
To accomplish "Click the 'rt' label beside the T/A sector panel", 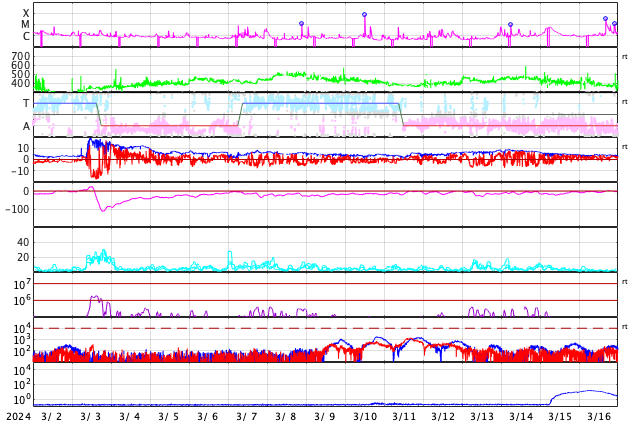I will pyautogui.click(x=625, y=102).
